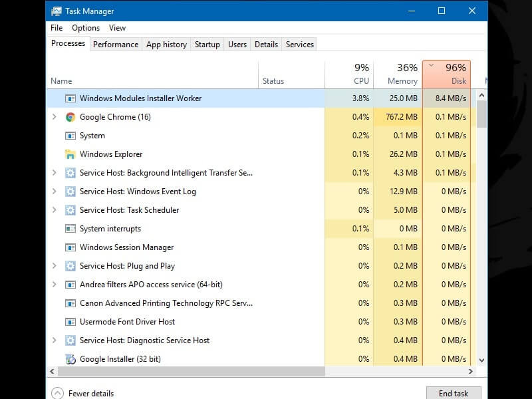This screenshot has width=532, height=399.
Task: Select the Google Installer (32 bit) name
Action: (120, 359)
